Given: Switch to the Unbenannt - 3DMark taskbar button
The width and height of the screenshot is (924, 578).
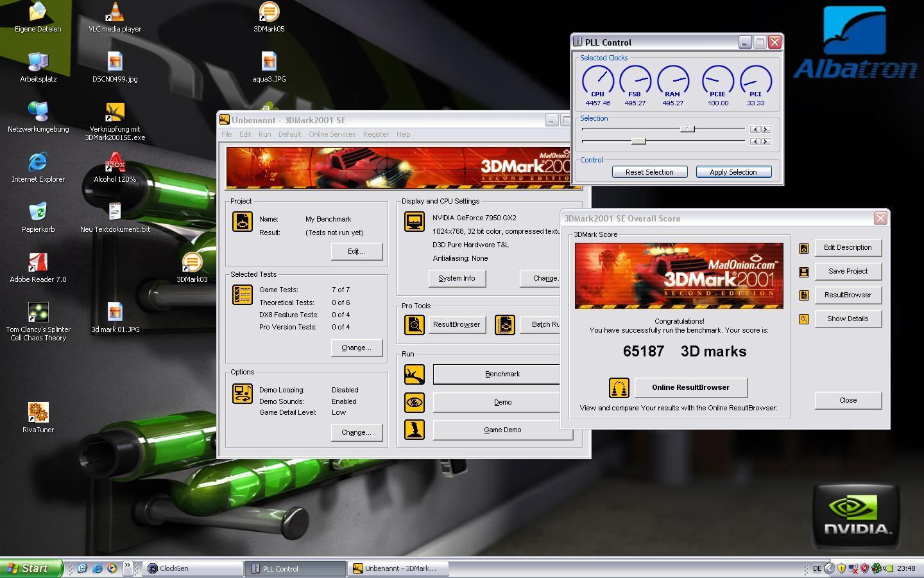Looking at the screenshot, I should (x=398, y=568).
